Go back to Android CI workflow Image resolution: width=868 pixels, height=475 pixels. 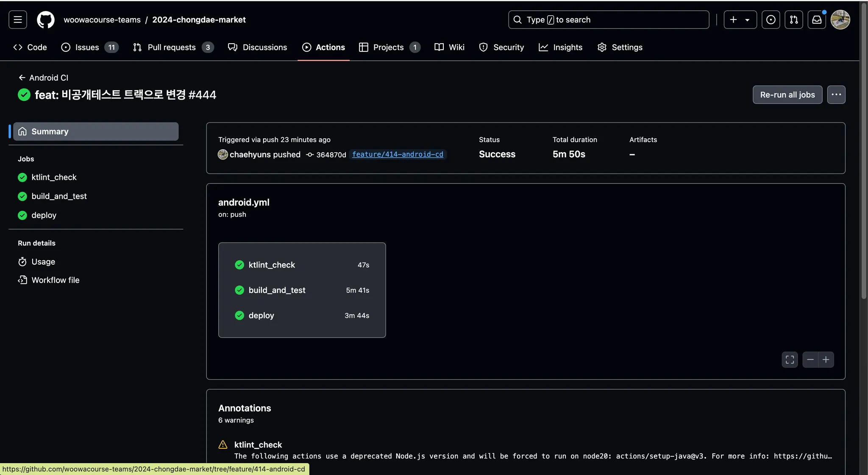coord(43,78)
